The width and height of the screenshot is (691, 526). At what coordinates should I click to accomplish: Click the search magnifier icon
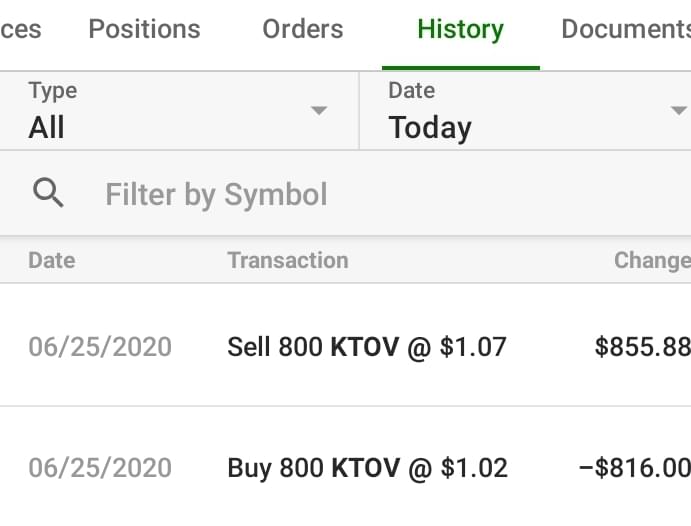tap(48, 193)
